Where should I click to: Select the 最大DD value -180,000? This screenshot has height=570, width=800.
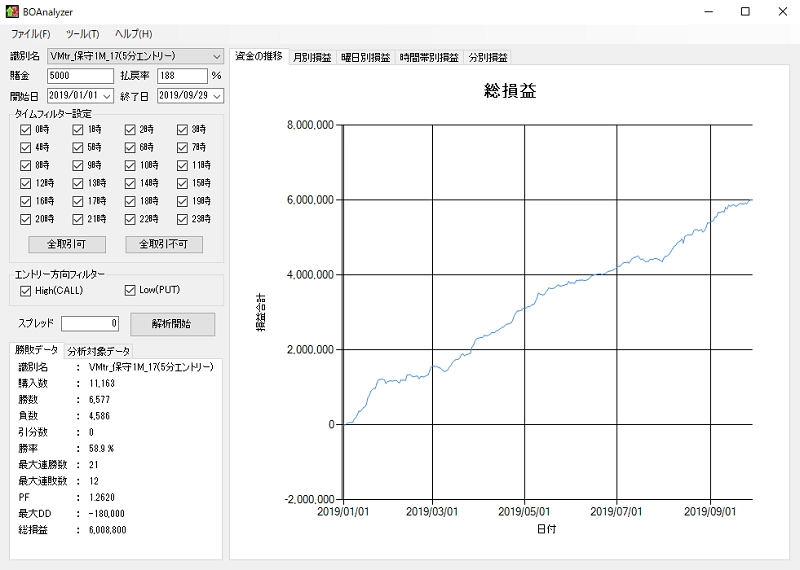[106, 513]
